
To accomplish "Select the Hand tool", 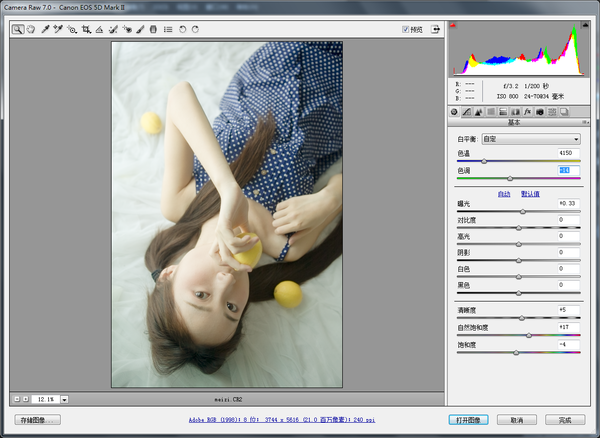I will click(30, 30).
